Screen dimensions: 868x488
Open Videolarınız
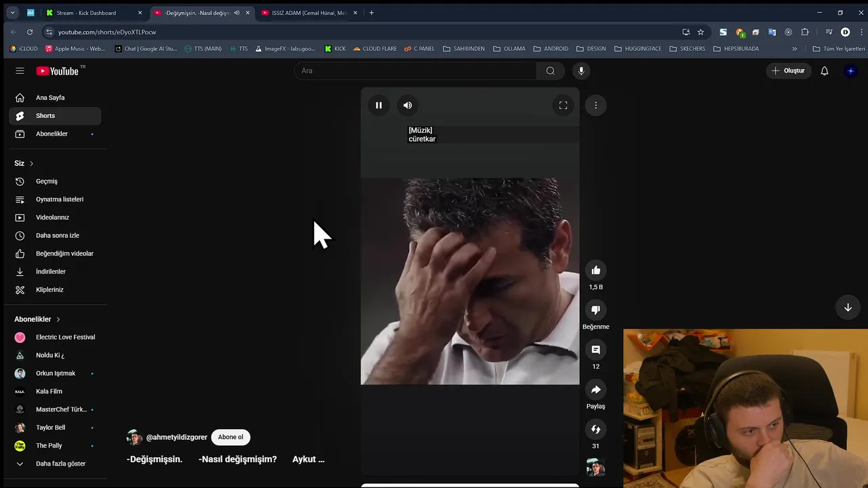coord(55,218)
